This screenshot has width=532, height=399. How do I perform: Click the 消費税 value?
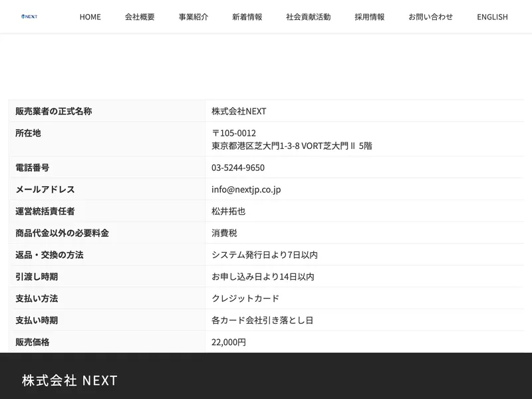click(224, 233)
